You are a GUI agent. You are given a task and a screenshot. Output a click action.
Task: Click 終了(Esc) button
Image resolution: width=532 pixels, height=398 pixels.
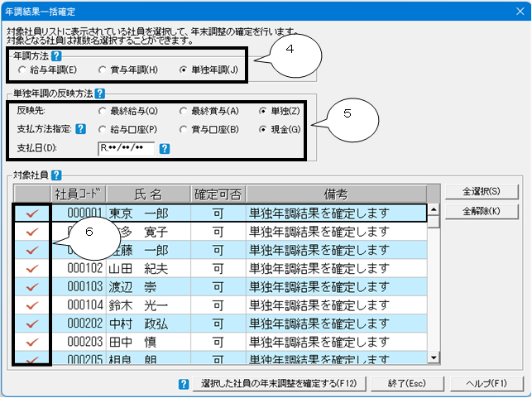(407, 384)
